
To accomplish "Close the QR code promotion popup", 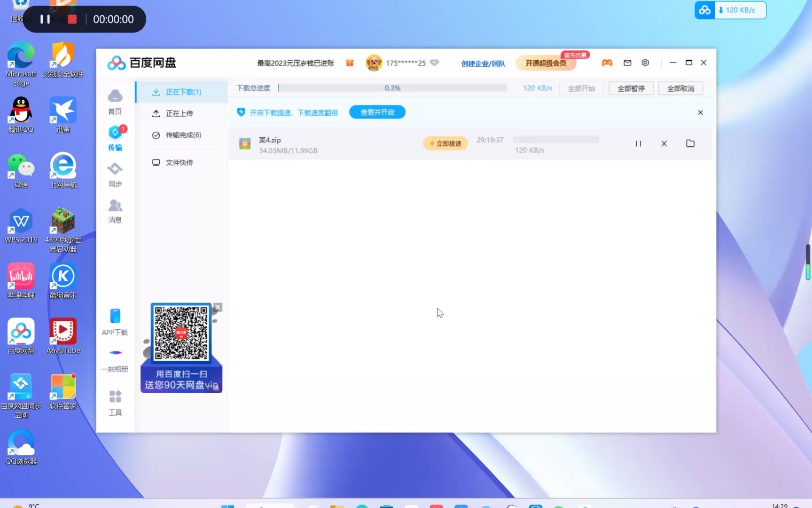I will (x=218, y=307).
